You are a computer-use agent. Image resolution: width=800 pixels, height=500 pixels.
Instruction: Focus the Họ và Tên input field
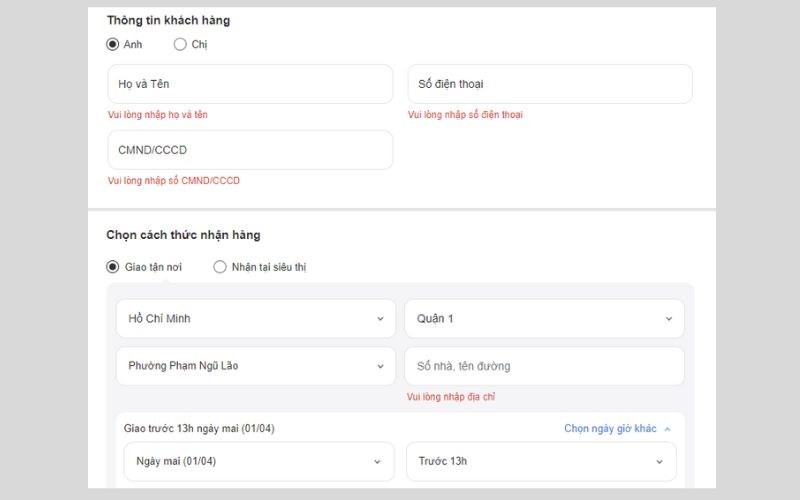[x=250, y=84]
